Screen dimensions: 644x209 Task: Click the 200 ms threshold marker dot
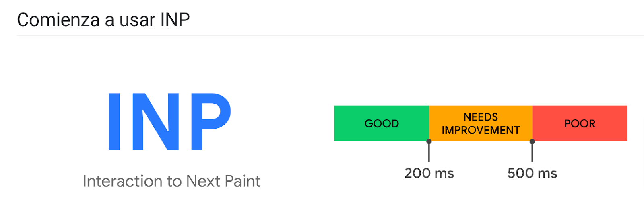point(429,141)
